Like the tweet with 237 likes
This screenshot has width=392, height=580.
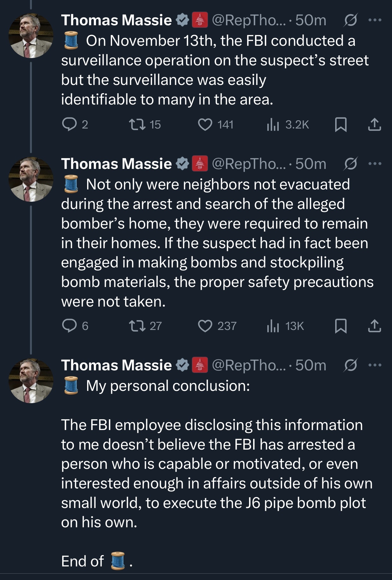click(205, 326)
